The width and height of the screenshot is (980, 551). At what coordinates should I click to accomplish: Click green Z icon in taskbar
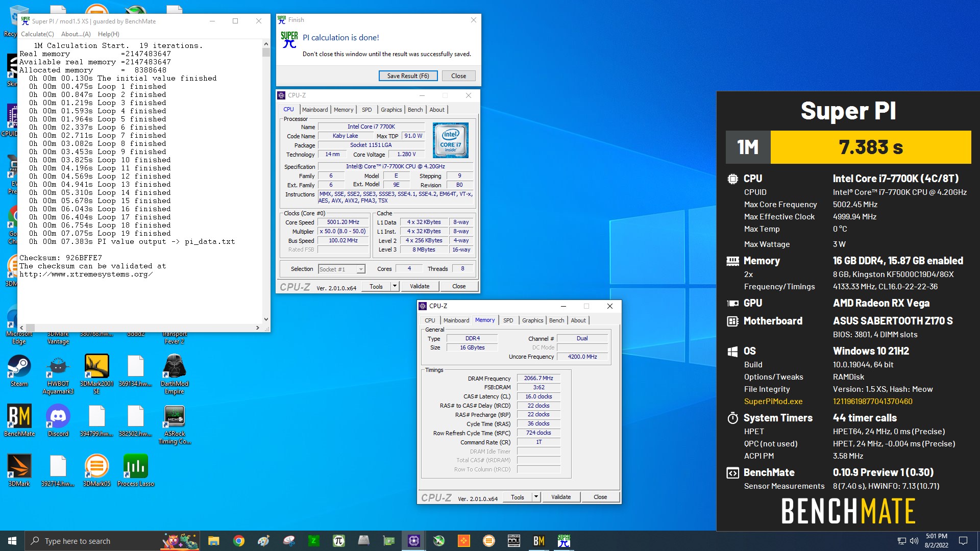click(314, 541)
